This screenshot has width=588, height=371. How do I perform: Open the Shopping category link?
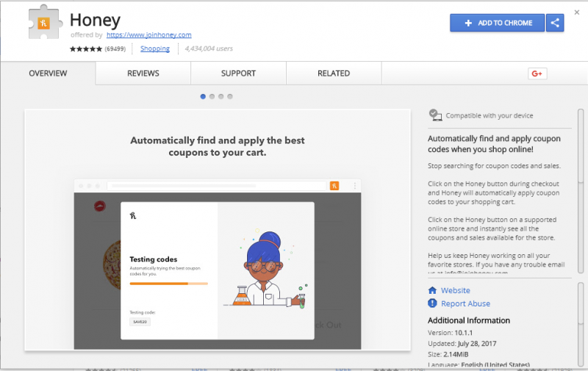[x=155, y=48]
